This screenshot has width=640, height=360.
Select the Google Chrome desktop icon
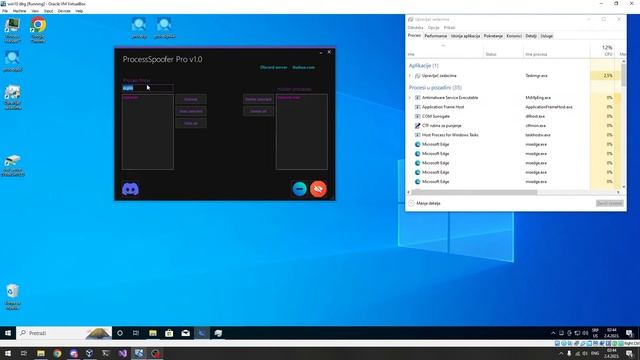pyautogui.click(x=38, y=30)
